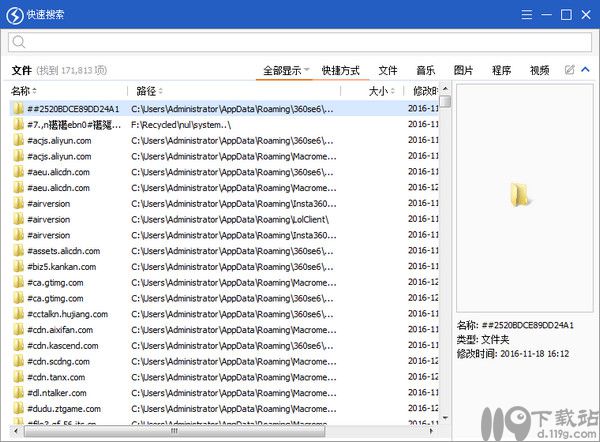Sort by 路径 column header
The image size is (600, 442).
(150, 91)
